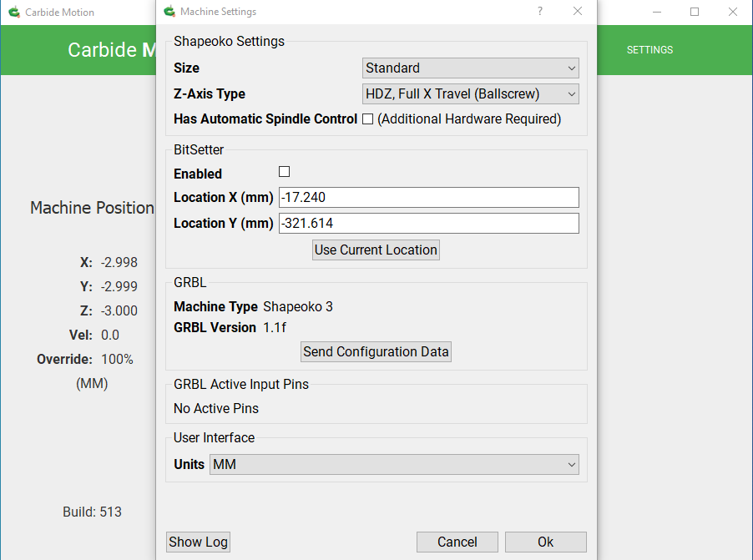Close the Carbide Motion main window
This screenshot has height=560, width=753.
(x=732, y=12)
